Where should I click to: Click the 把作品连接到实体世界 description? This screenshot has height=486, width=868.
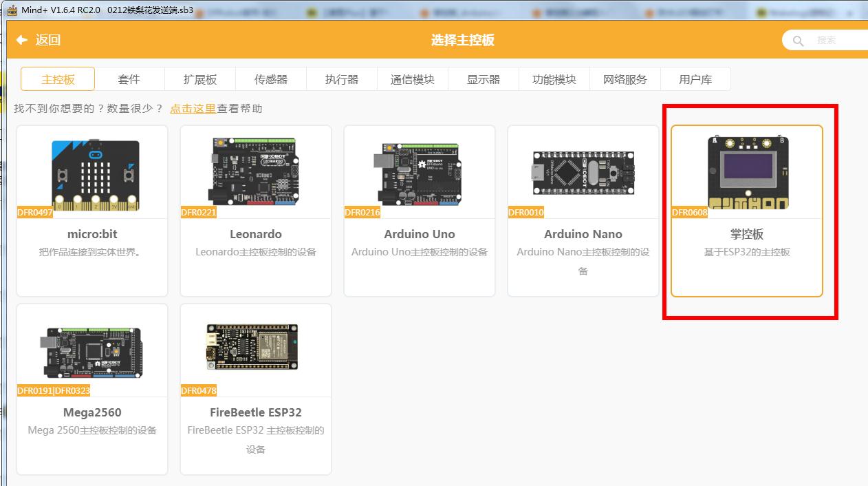point(90,252)
